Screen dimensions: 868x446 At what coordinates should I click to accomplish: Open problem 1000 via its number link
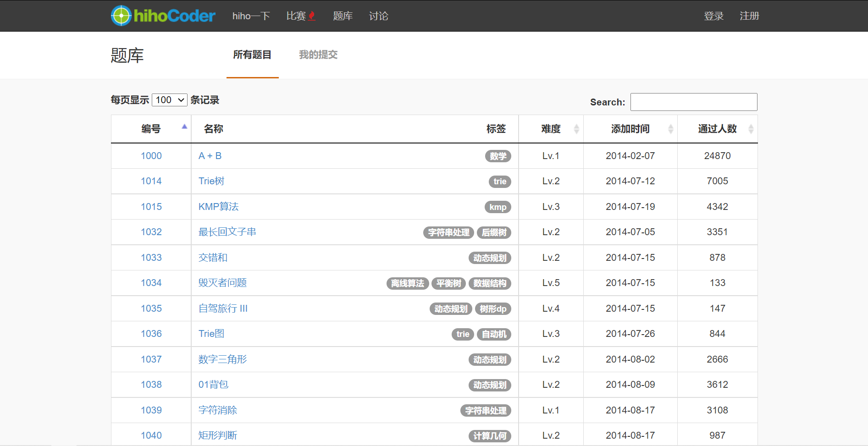tap(151, 156)
